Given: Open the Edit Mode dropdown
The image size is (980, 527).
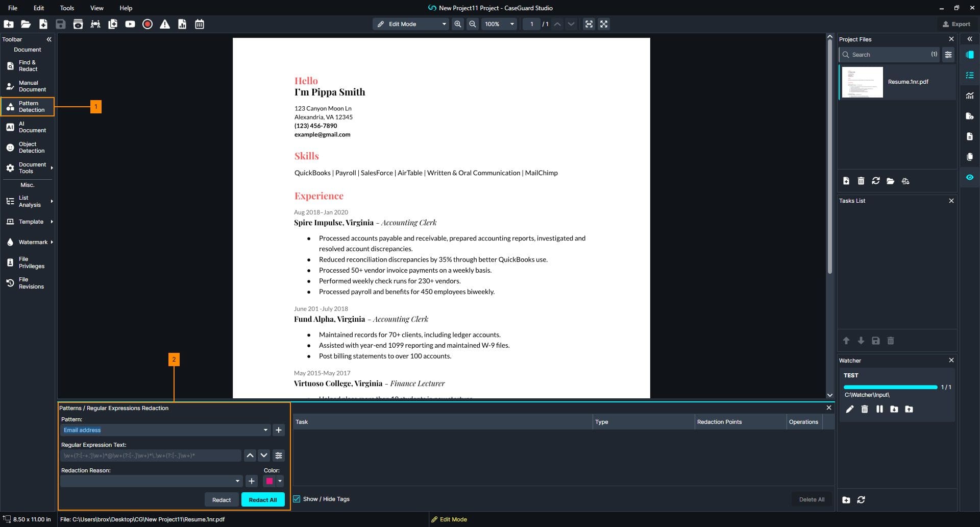Looking at the screenshot, I should 411,24.
